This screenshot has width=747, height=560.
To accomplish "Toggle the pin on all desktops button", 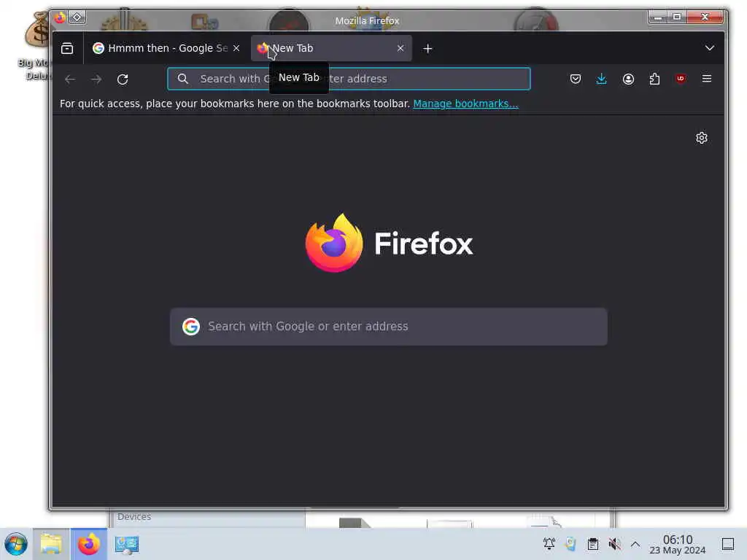I will (77, 17).
